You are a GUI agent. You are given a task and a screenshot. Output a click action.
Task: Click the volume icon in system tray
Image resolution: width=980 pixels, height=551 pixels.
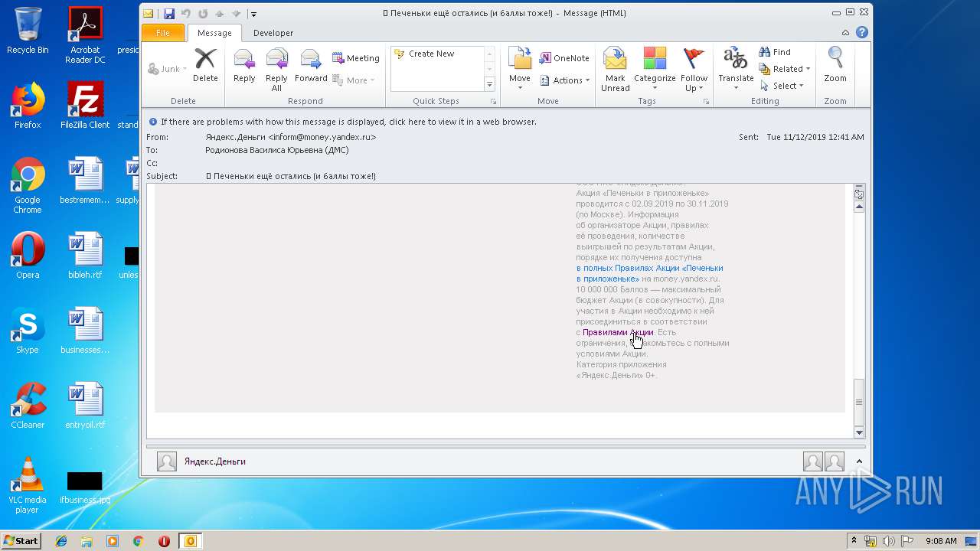(889, 541)
